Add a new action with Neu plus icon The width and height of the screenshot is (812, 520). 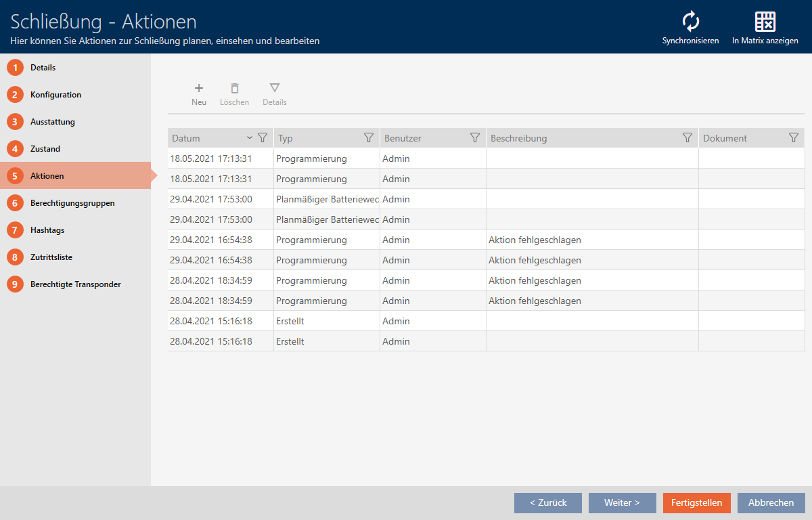[x=199, y=88]
